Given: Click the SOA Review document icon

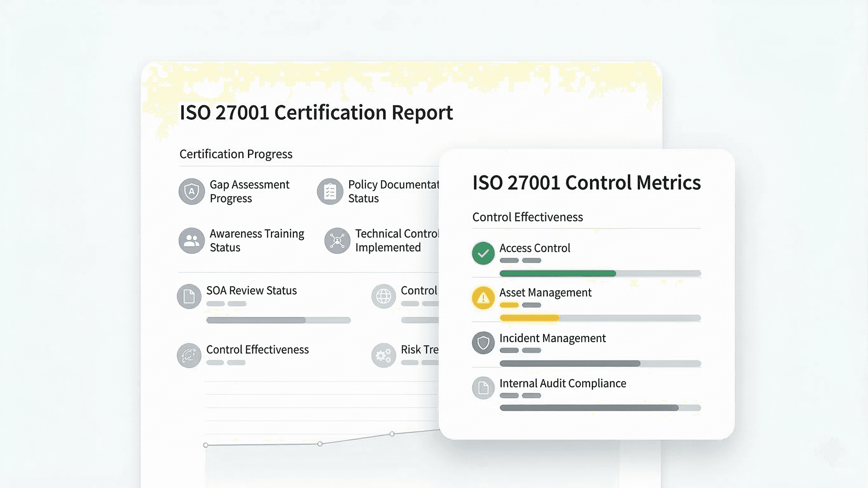Looking at the screenshot, I should pyautogui.click(x=189, y=296).
